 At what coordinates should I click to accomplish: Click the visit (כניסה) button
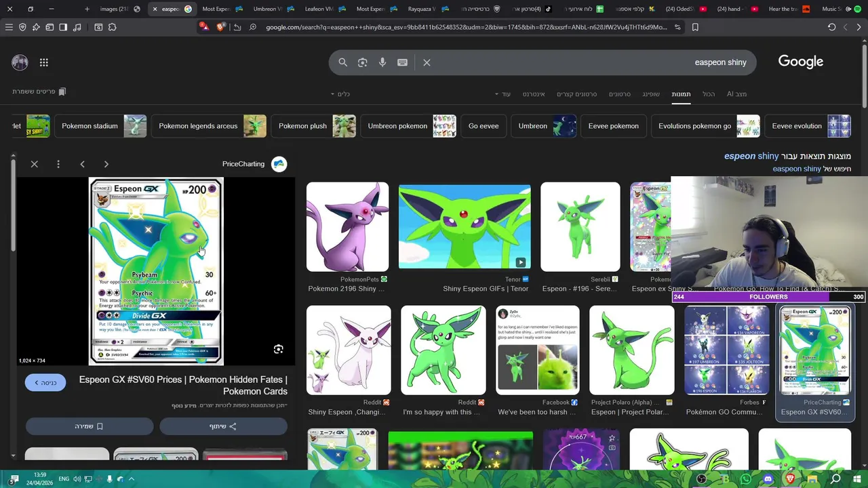coord(45,383)
